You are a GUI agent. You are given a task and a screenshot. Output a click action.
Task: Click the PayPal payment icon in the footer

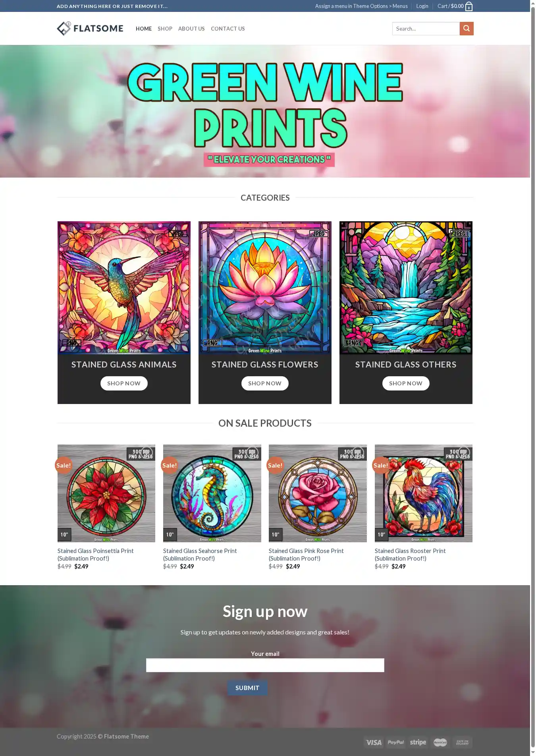396,742
